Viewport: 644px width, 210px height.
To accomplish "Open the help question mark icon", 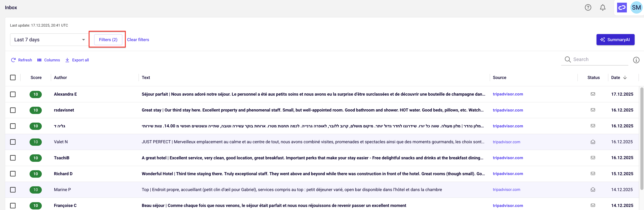I will 588,7.
